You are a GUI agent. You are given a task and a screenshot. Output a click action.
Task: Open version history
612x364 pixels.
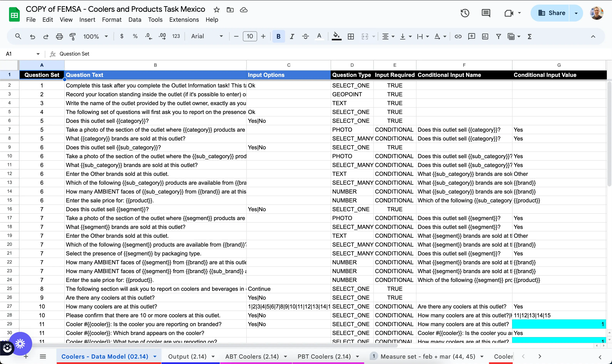465,13
